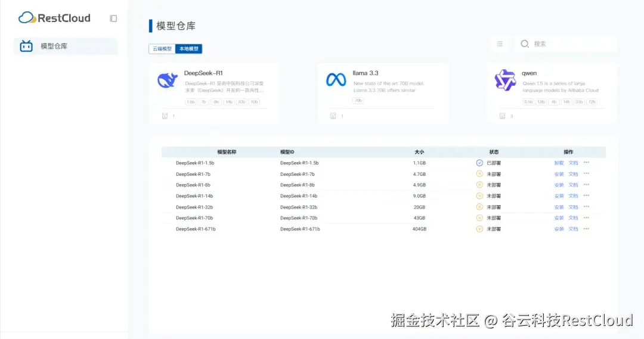This screenshot has width=644, height=339.
Task: Open more options for DeepSeek-R1-1.5b row
Action: (x=587, y=163)
